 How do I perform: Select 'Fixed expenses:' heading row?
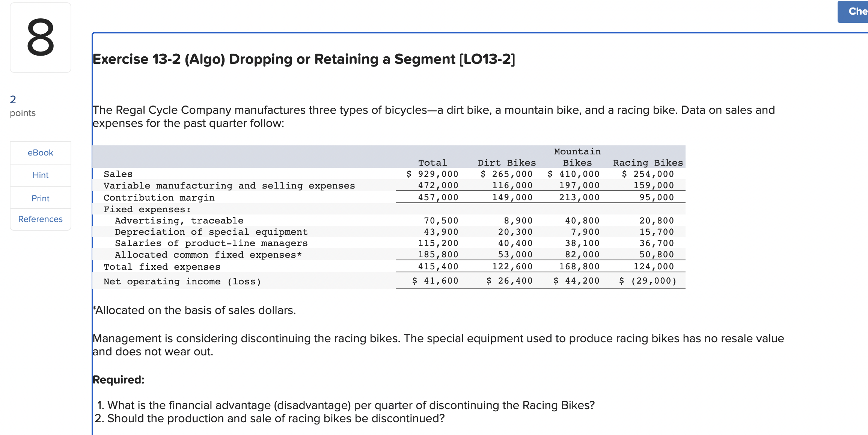(147, 209)
